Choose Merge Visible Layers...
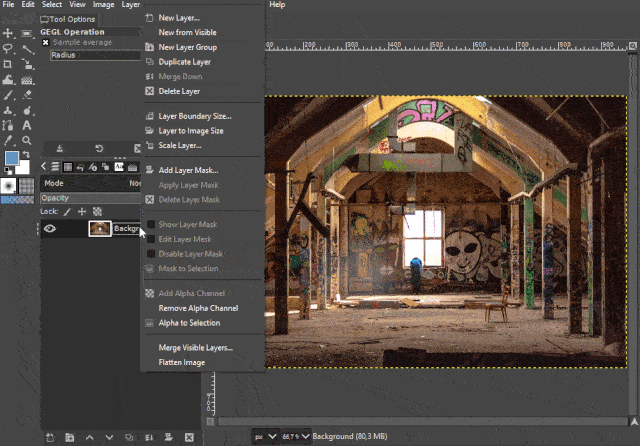640x446 pixels. 202,348
